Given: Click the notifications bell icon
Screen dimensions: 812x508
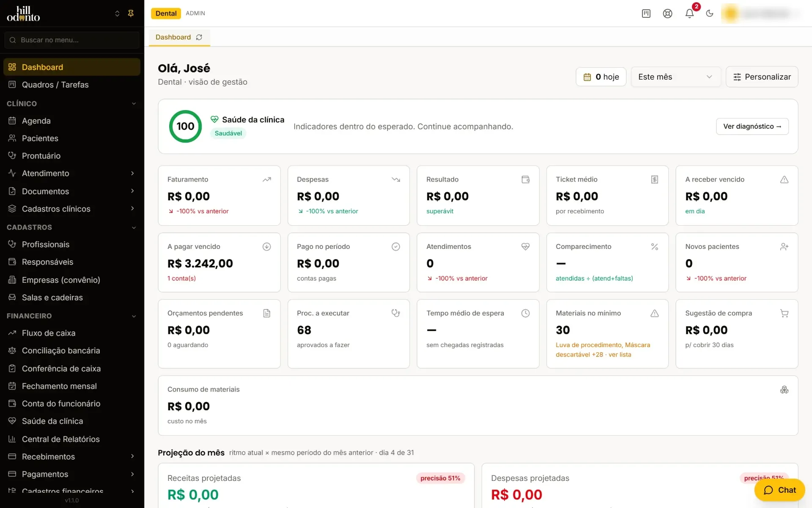Looking at the screenshot, I should (689, 14).
